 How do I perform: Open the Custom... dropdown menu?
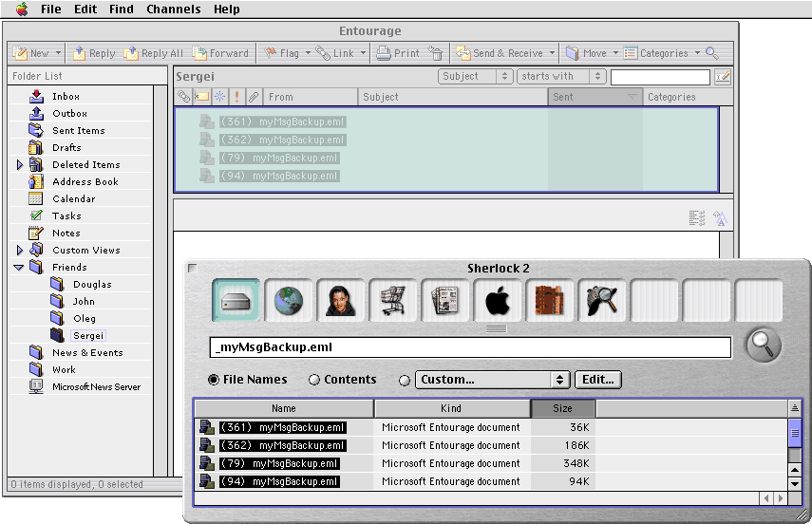(492, 380)
